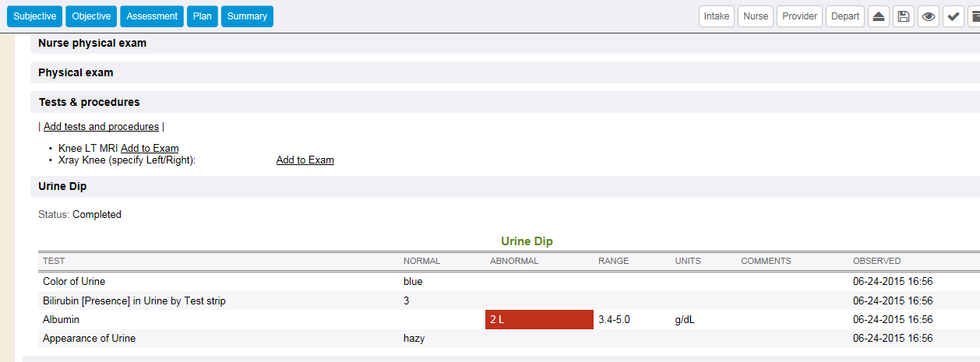Screen dimensions: 980x362
Task: Save the chart with floppy disk icon
Action: pyautogui.click(x=903, y=16)
